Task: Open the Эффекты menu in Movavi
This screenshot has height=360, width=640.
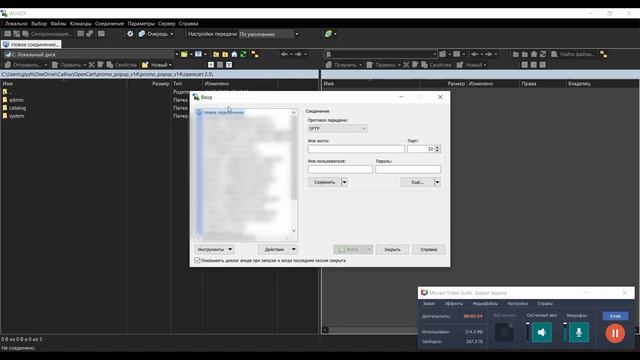Action: (454, 304)
